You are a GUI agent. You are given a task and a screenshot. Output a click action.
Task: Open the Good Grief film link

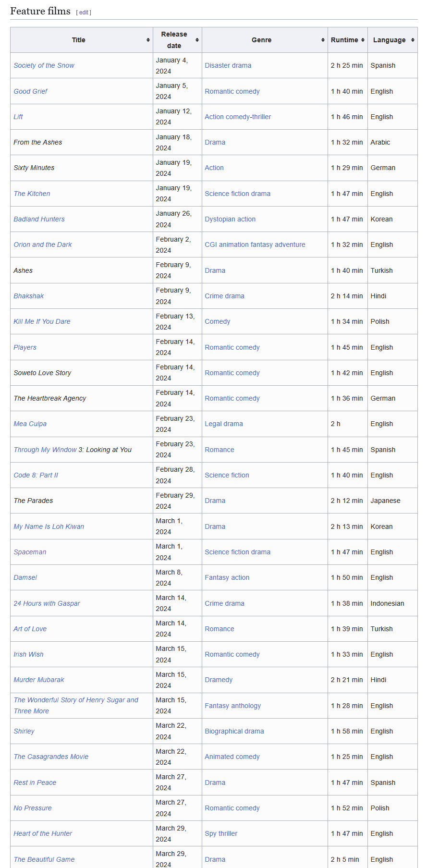click(x=30, y=91)
